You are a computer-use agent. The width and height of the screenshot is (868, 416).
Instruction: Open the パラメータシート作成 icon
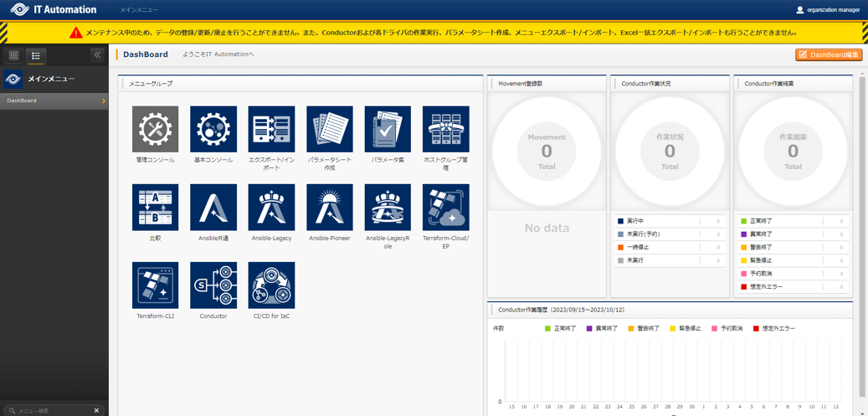pos(330,129)
